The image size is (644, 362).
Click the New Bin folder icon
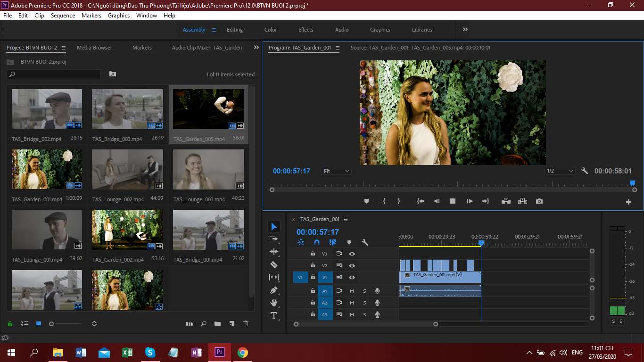coord(217,324)
